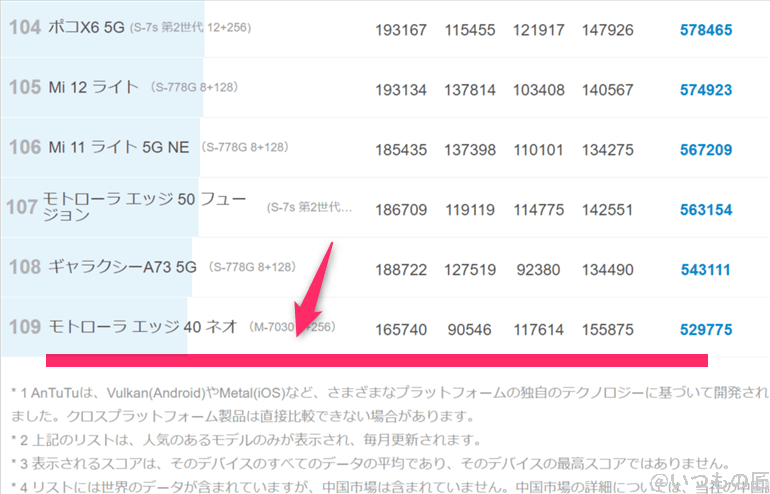Click rank number 106

pos(25,147)
